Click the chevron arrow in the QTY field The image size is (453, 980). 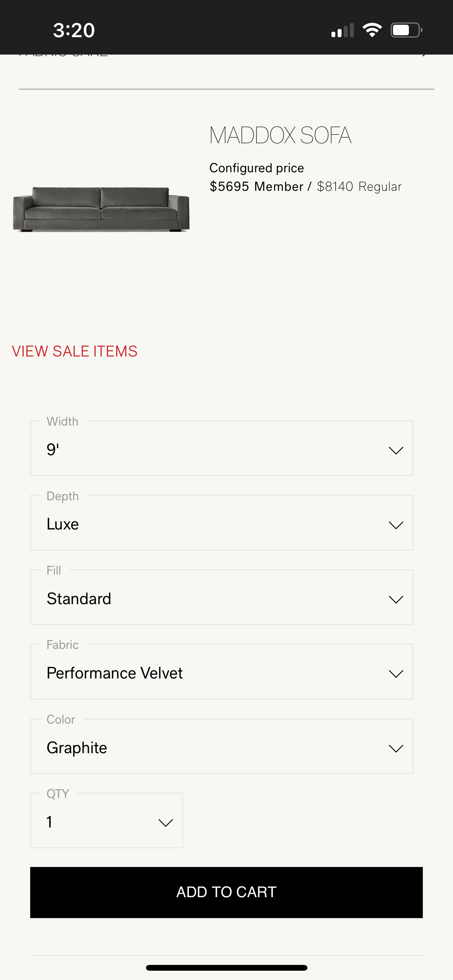tap(165, 823)
